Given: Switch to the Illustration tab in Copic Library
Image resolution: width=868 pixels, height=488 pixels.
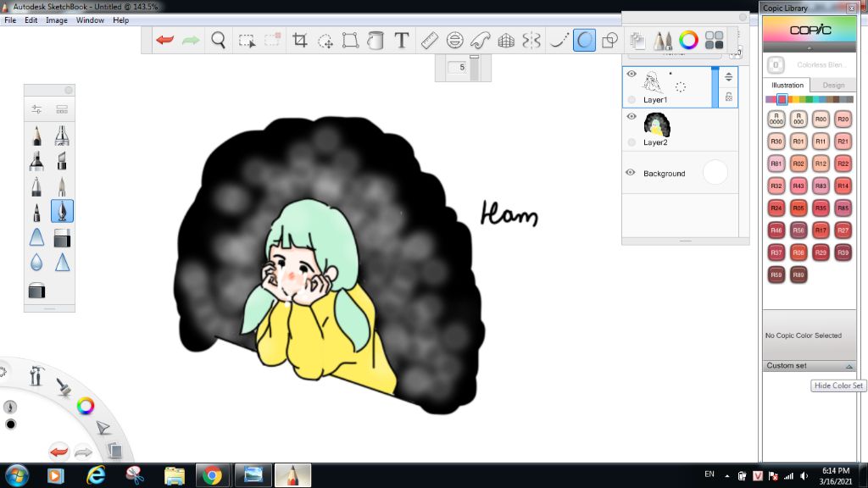Looking at the screenshot, I should pos(787,86).
